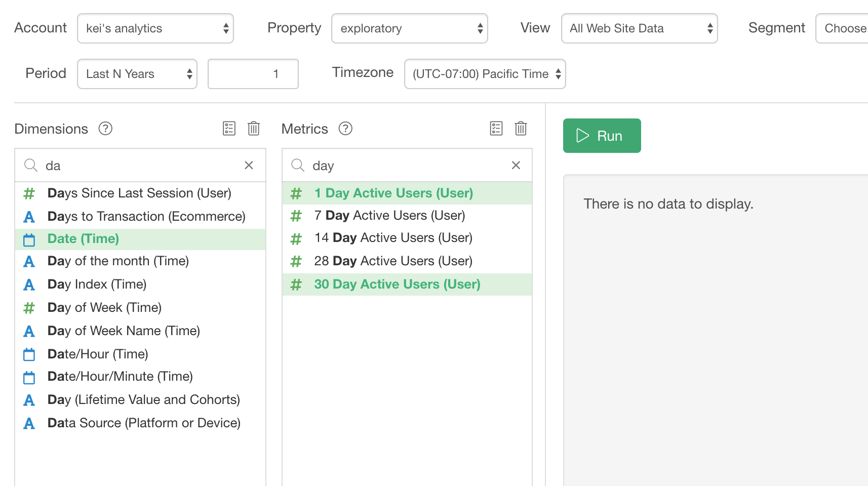
Task: Deselect 1 Day Active Users metric
Action: pos(393,193)
